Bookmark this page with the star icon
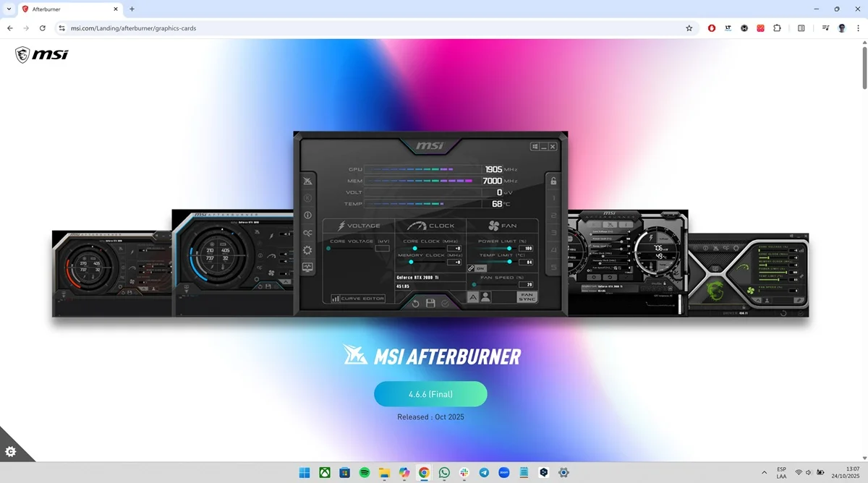Screen dimensions: 868x483 tap(689, 28)
